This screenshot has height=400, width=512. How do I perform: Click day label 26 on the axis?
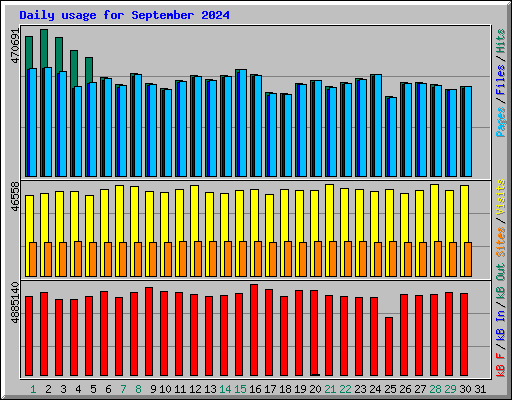[405, 389]
